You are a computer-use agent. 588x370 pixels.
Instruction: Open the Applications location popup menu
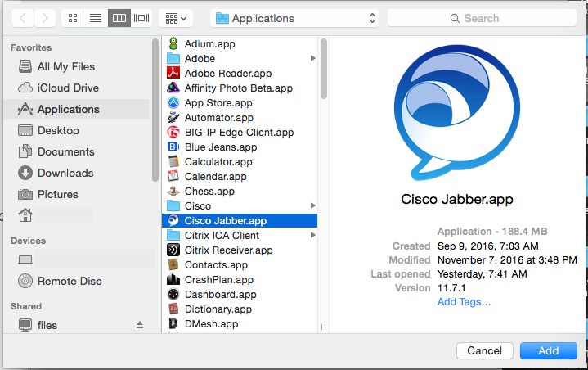pos(294,18)
